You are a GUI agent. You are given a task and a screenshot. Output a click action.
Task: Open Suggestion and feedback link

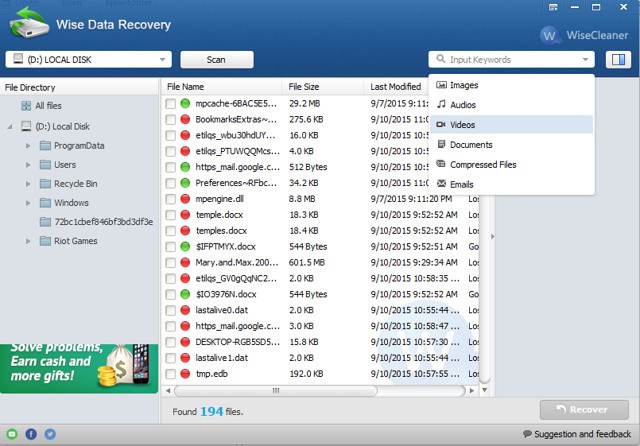[x=582, y=434]
